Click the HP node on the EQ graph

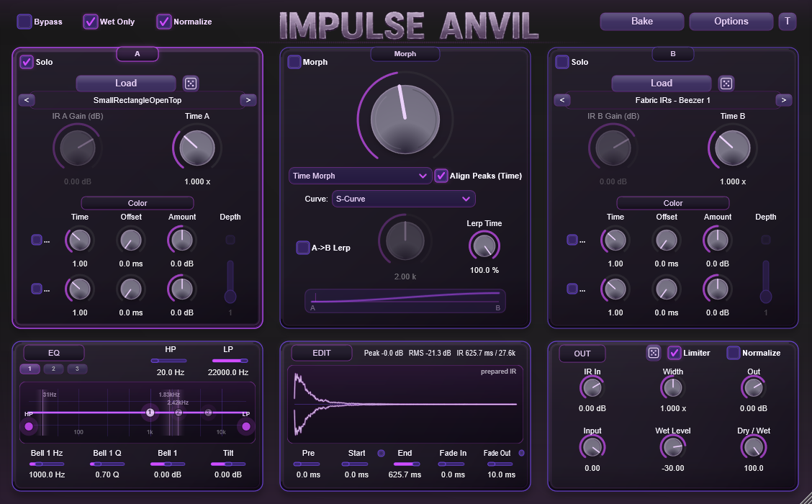(x=29, y=426)
